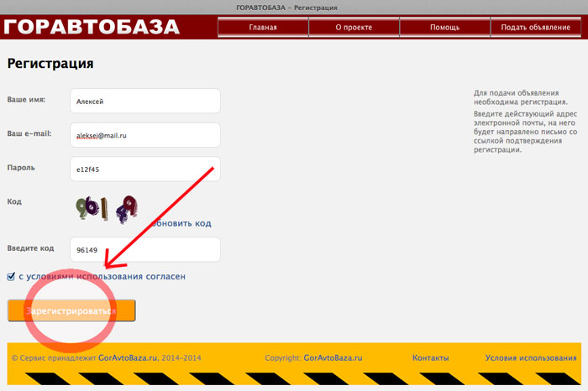Viewport: 588px width, 391px height.
Task: Open the Условия использования footer link
Action: pos(531,358)
